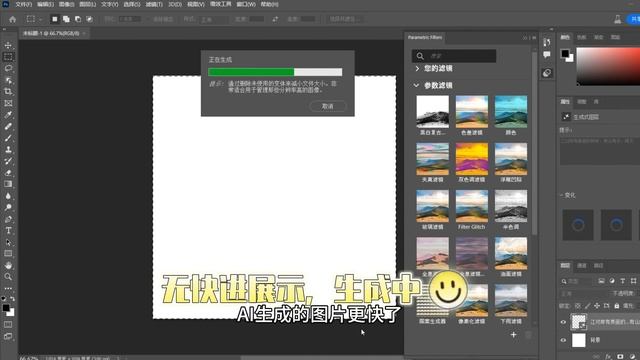This screenshot has height=360, width=640.
Task: Switch to the 通道 tab
Action: pyautogui.click(x=582, y=266)
